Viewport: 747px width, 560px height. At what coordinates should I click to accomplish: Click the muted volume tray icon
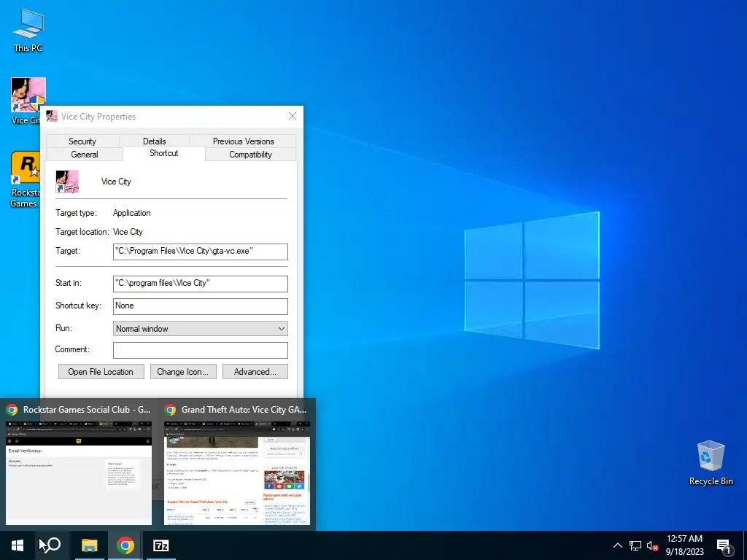pos(652,545)
